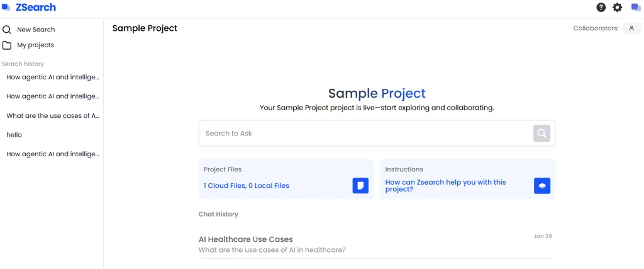Click the My projects folder icon
644x269 pixels.
(7, 45)
